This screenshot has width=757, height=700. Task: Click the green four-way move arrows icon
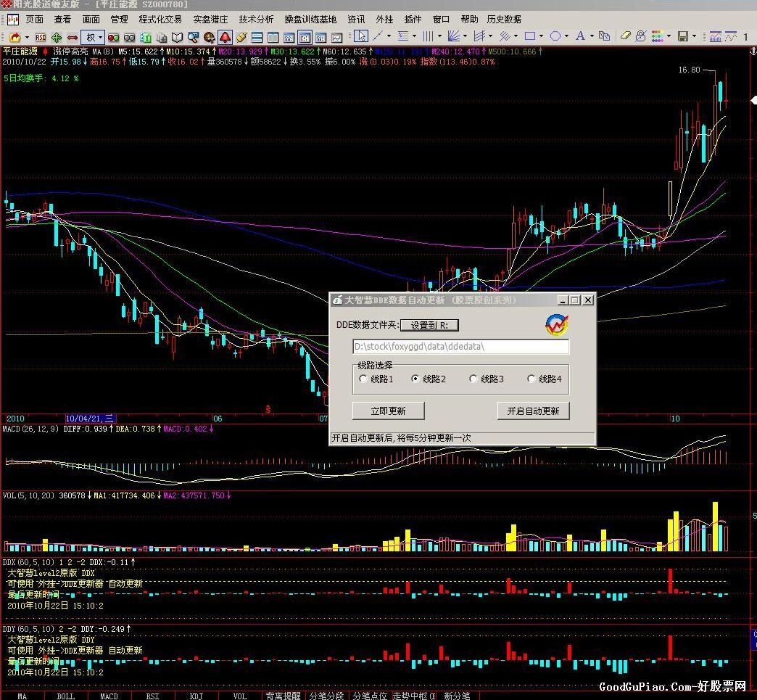click(57, 37)
